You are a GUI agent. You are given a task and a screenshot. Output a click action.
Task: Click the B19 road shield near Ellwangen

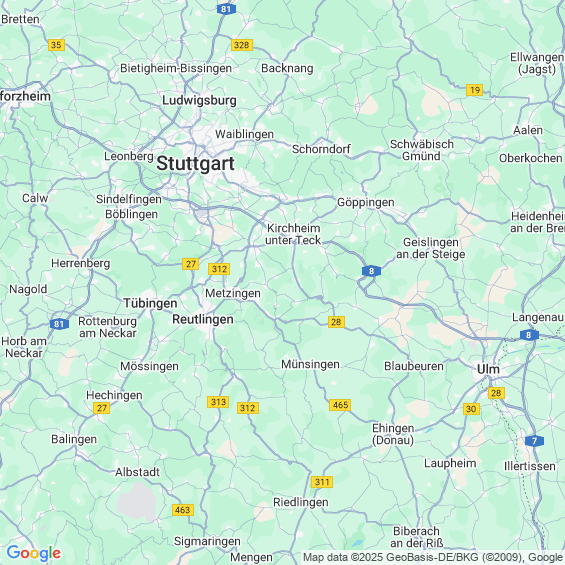475,90
